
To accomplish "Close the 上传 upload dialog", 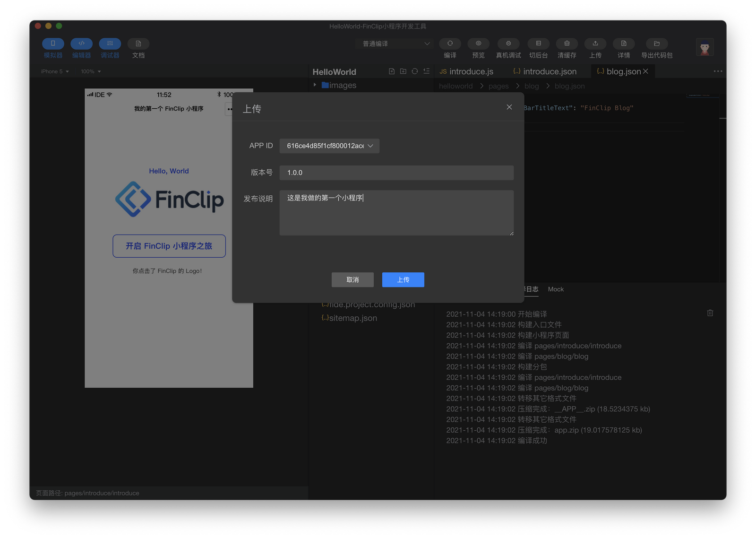I will (x=509, y=107).
